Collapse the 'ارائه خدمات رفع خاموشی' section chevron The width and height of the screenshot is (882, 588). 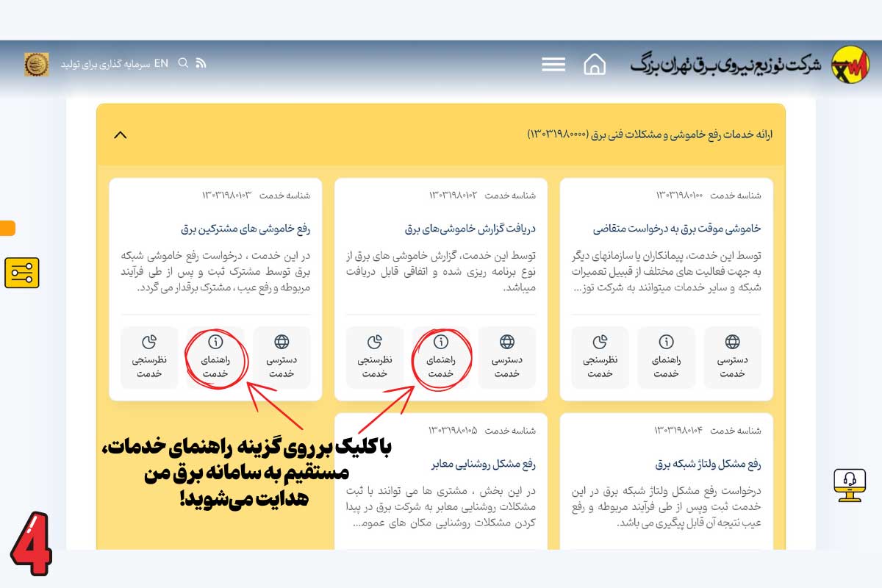(121, 135)
